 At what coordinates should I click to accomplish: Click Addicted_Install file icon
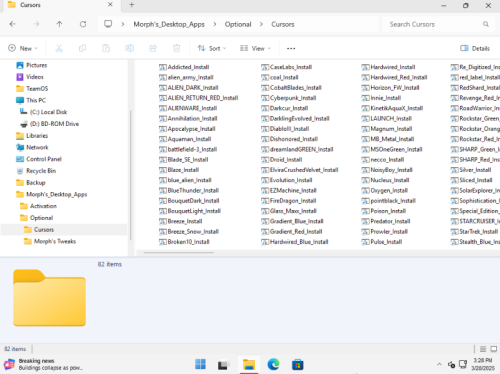(x=163, y=67)
